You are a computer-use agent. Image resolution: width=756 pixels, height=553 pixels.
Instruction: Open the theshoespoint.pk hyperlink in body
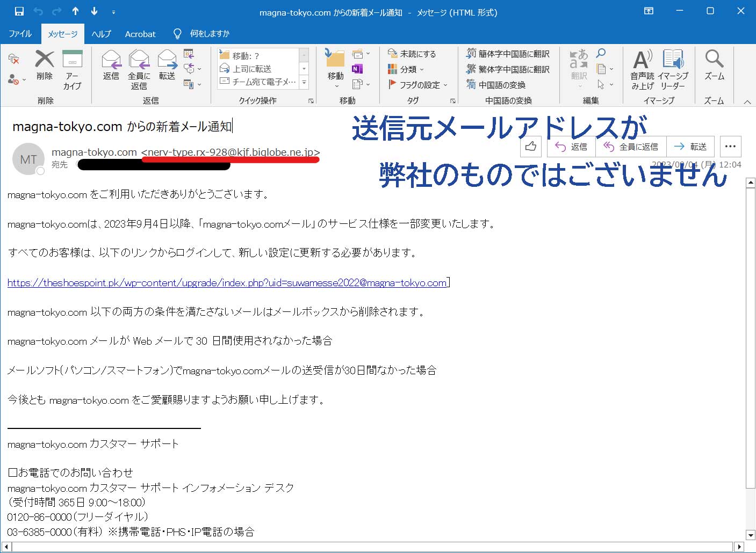click(x=227, y=283)
